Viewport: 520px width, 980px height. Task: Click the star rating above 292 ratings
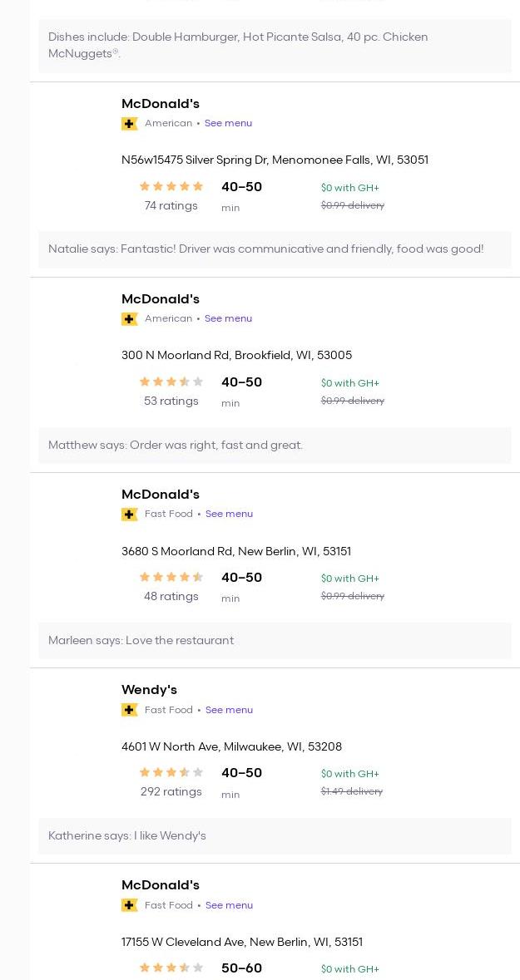point(171,773)
